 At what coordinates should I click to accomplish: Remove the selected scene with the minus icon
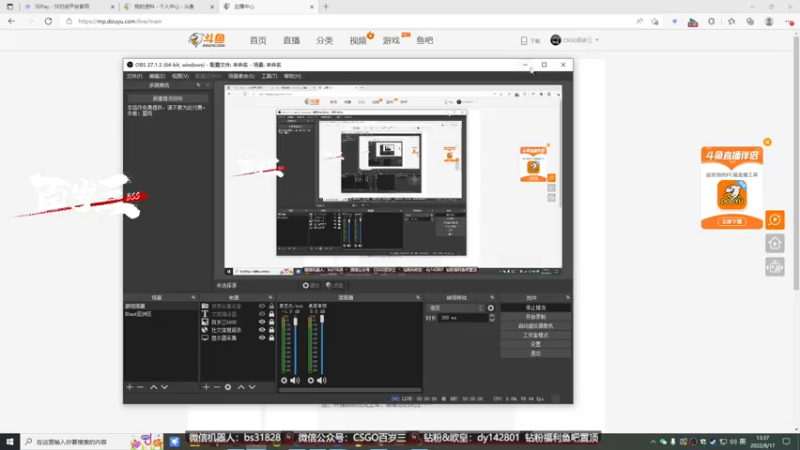(x=140, y=387)
